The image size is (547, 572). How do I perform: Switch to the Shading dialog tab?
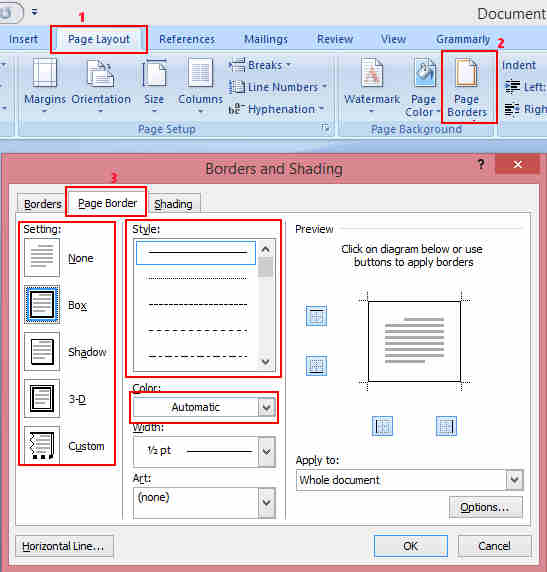(x=173, y=204)
